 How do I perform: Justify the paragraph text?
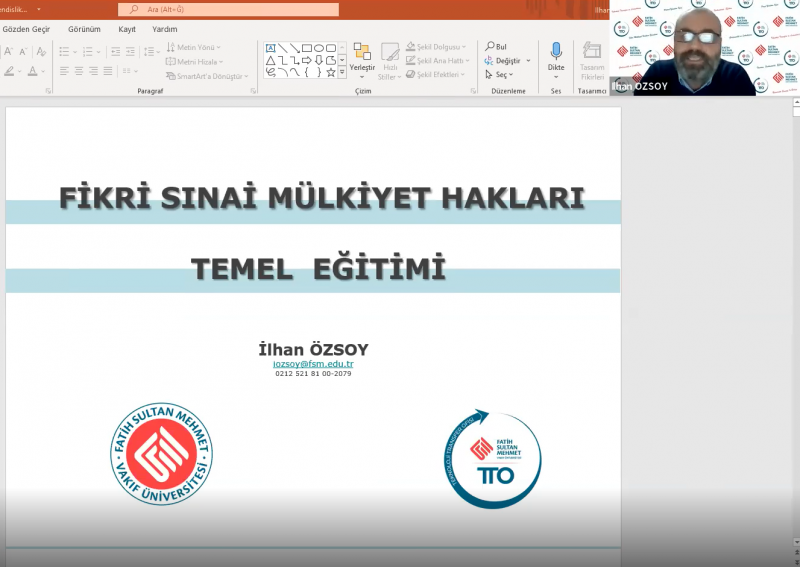(x=108, y=71)
